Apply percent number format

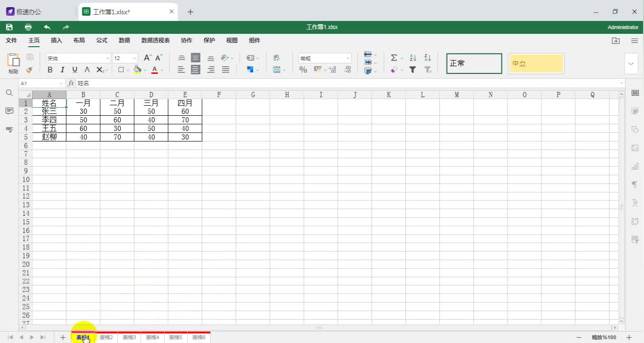[x=303, y=70]
